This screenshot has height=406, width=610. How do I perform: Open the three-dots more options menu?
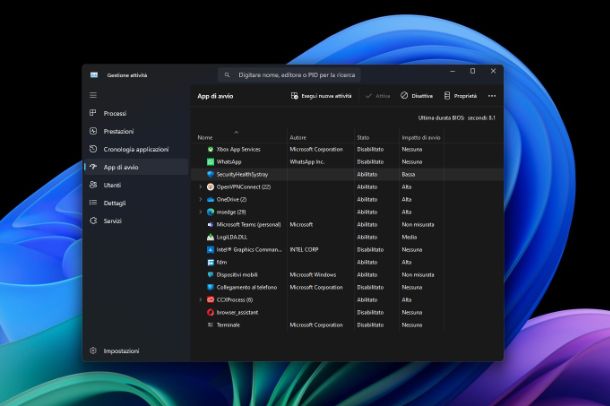tap(492, 96)
